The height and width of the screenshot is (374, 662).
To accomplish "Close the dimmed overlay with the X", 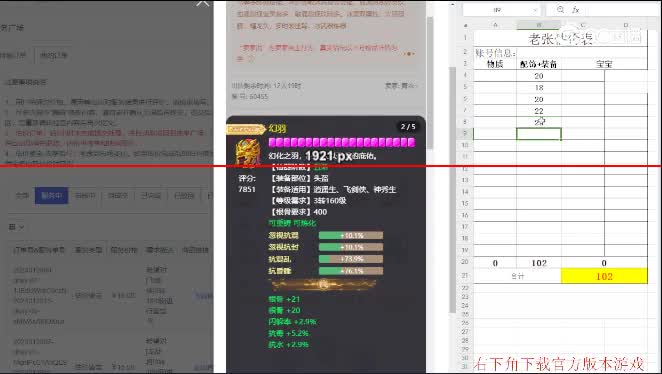I will [203, 3].
